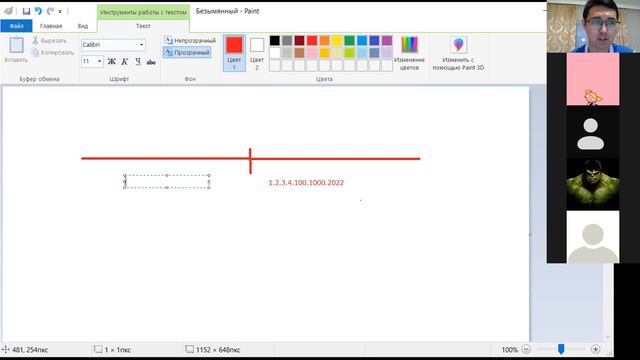640x360 pixels.
Task: Select the Цвет 1 color slot
Action: (234, 53)
